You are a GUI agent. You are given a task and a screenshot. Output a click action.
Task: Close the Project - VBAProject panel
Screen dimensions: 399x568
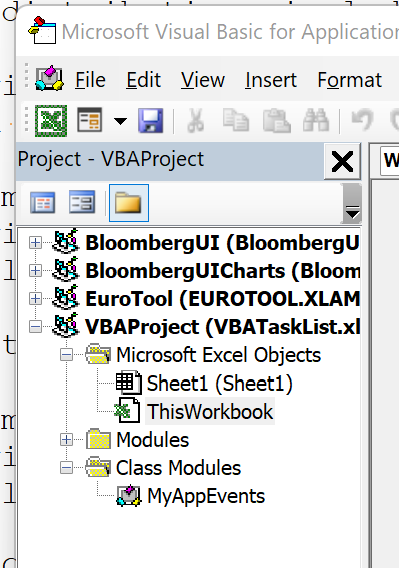pos(342,162)
